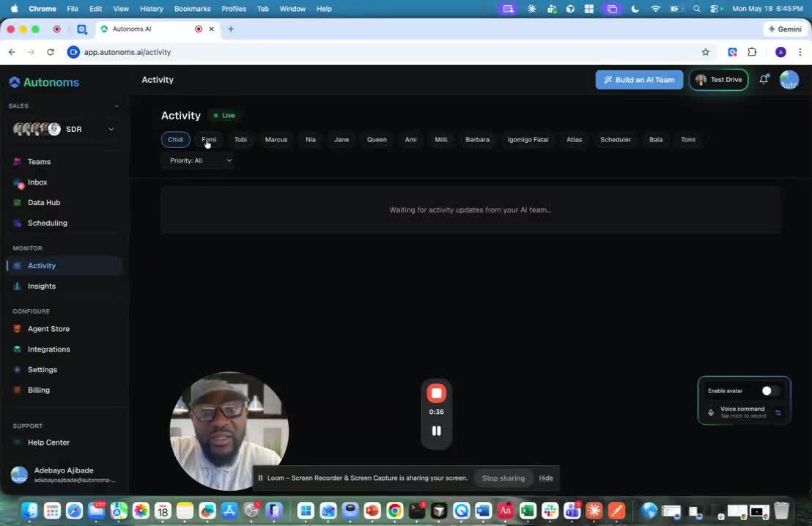
Task: Open Billing page
Action: 38,390
